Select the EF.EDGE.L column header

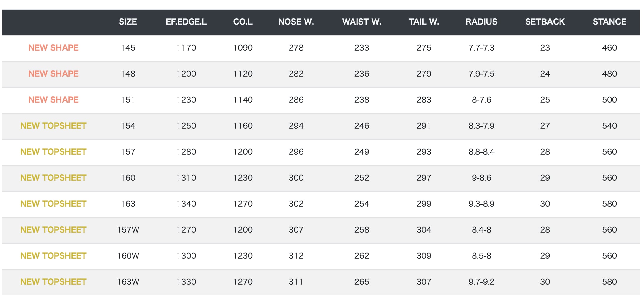click(186, 22)
